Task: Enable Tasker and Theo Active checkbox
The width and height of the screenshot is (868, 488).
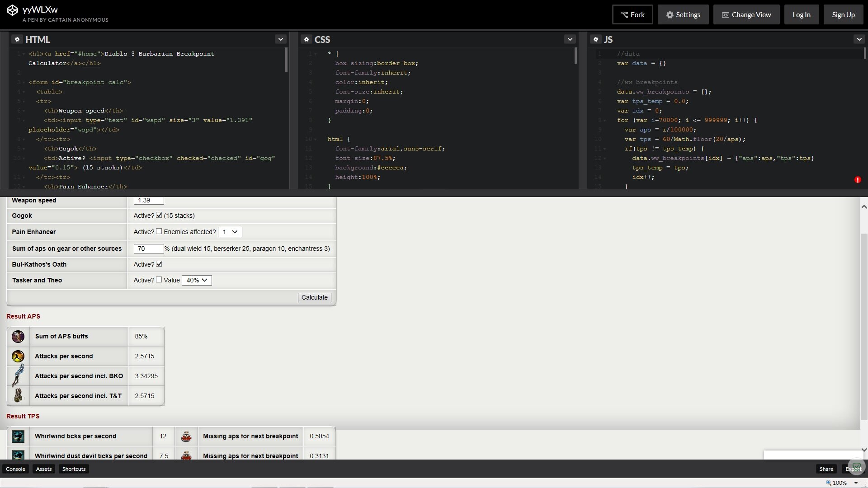Action: click(x=159, y=280)
